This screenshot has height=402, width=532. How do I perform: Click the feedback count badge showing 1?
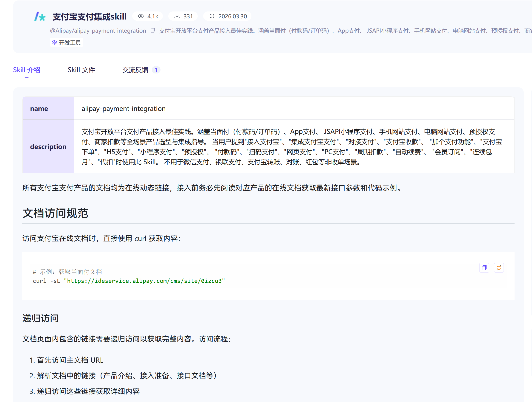pos(156,70)
